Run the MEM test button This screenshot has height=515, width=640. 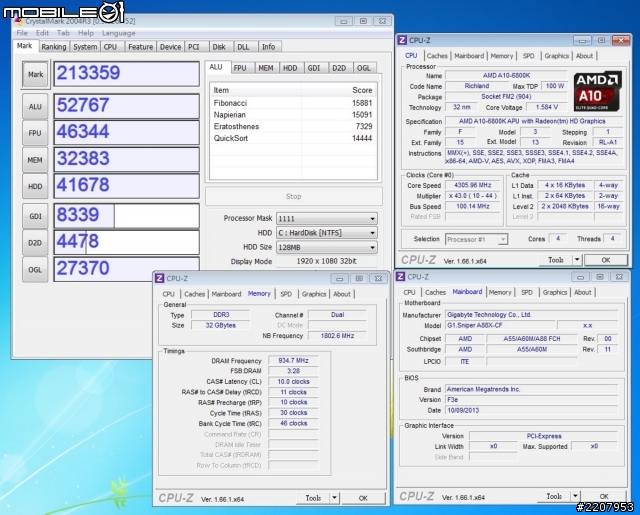35,160
